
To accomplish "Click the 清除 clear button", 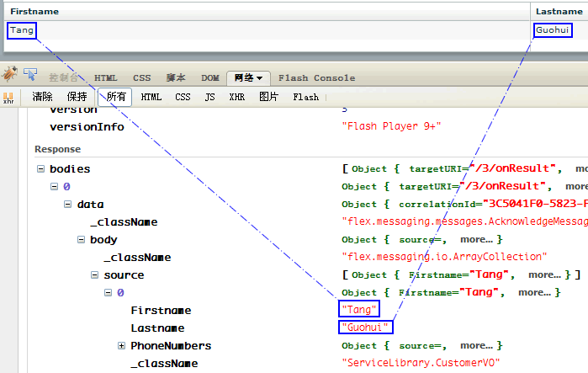I will [42, 97].
